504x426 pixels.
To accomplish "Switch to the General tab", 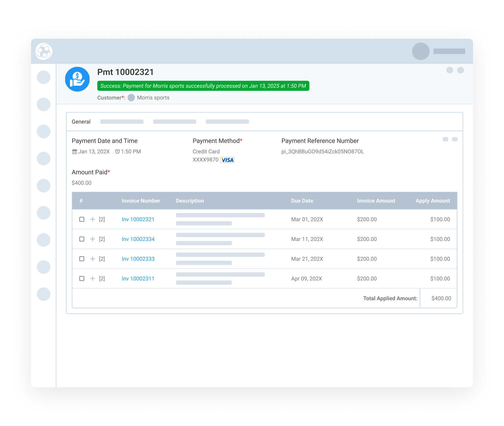I will click(81, 121).
